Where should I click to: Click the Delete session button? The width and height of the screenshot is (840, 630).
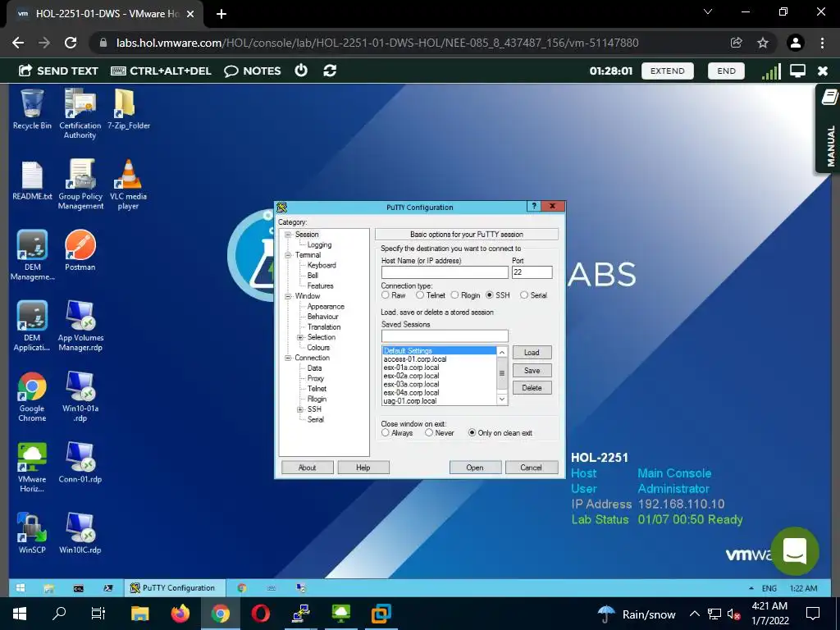532,388
